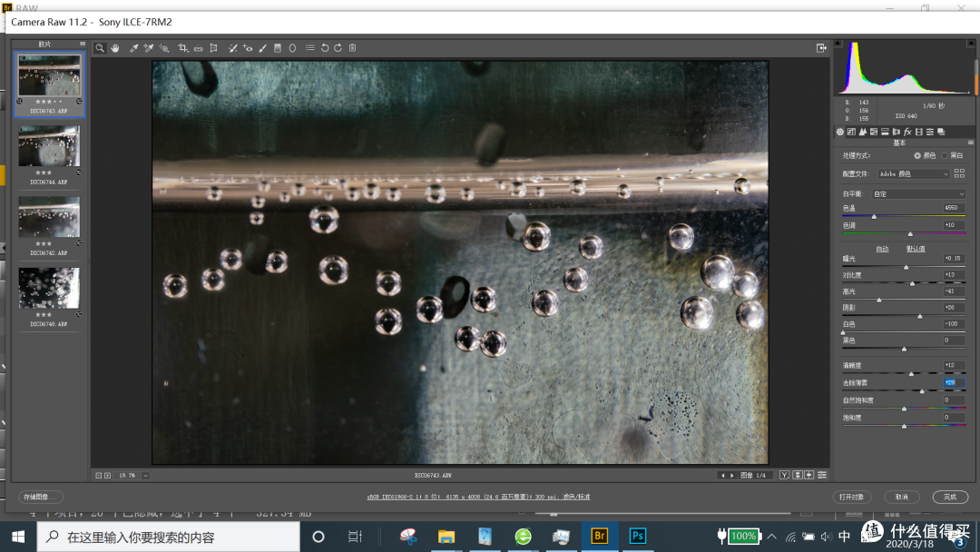
Task: Toggle full screen mode icon
Action: coord(821,48)
